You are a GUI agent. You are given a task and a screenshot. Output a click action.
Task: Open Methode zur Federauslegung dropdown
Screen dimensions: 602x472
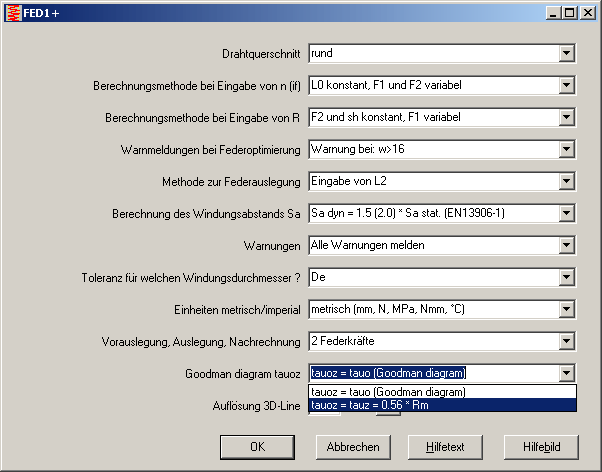tap(567, 181)
